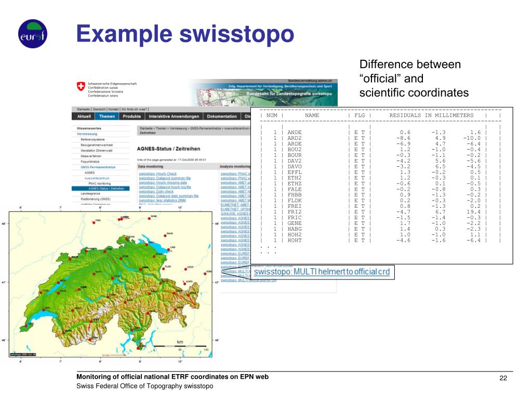Select Wissenswertes in the sidebar
The width and height of the screenshot is (532, 399).
pyautogui.click(x=89, y=128)
